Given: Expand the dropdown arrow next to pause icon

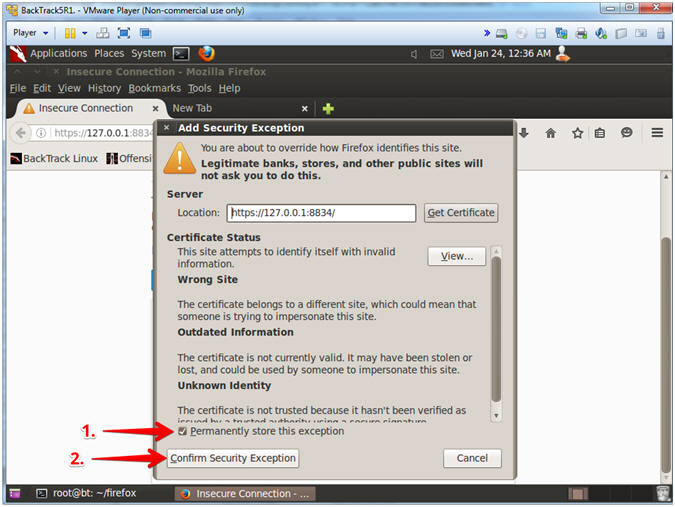Looking at the screenshot, I should pyautogui.click(x=85, y=33).
